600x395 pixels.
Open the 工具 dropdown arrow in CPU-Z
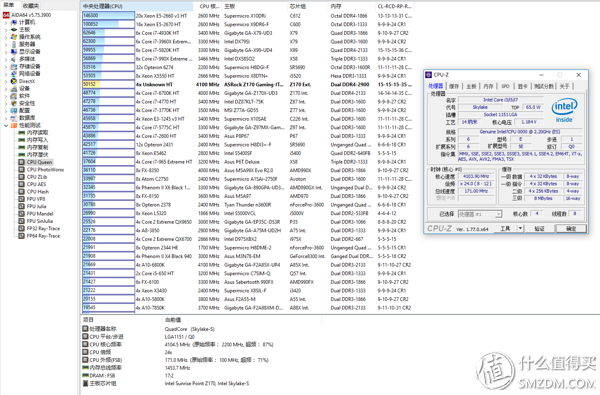(x=520, y=229)
